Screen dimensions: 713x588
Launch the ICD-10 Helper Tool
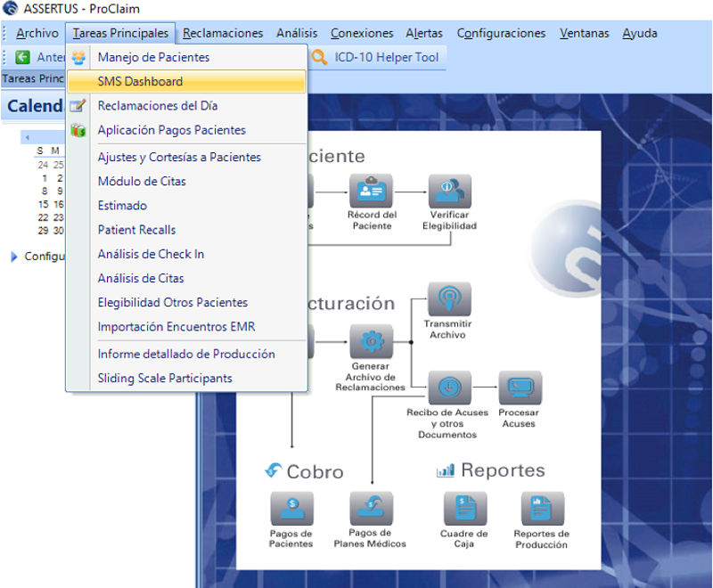pyautogui.click(x=374, y=58)
